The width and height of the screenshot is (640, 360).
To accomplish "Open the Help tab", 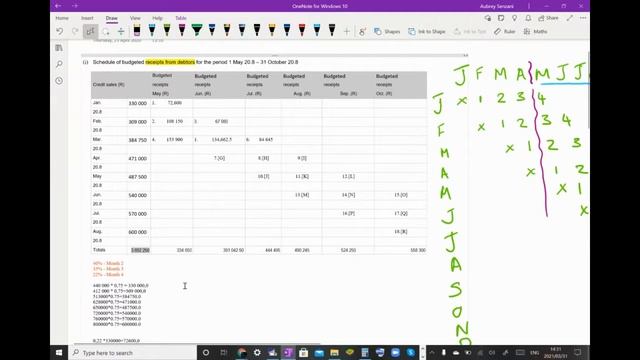I will (x=157, y=18).
